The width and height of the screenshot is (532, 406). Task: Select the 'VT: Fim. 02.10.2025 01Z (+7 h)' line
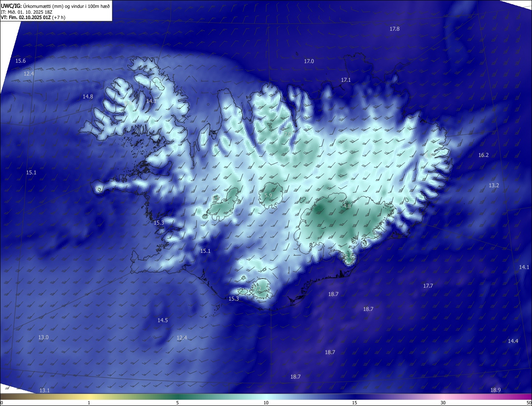33,17
